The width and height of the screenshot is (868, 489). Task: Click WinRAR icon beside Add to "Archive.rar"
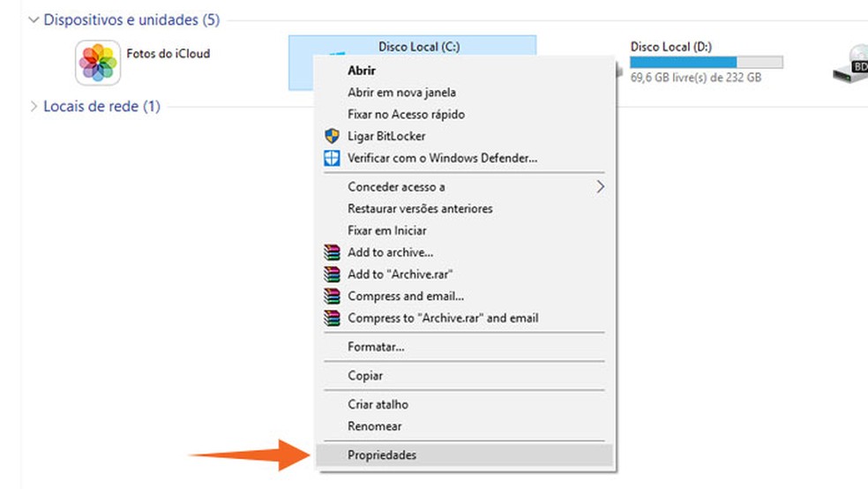tap(332, 275)
